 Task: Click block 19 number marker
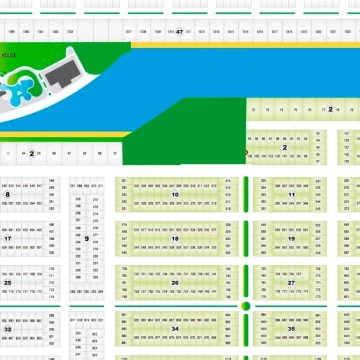[292, 239]
